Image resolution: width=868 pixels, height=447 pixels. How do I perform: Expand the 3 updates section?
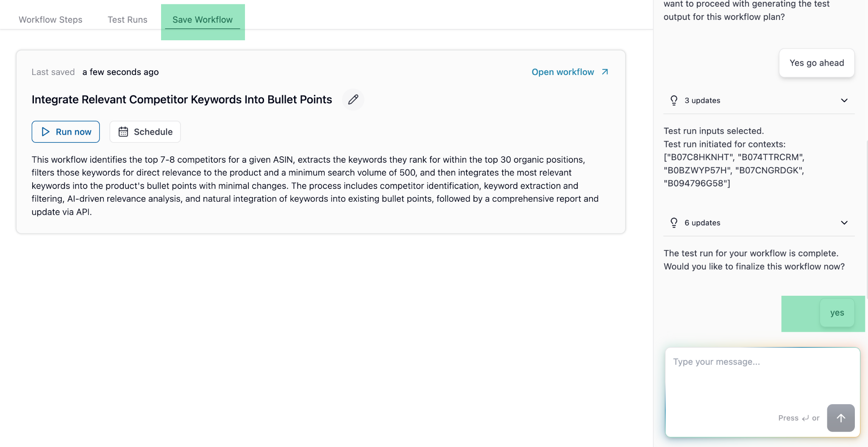(844, 100)
